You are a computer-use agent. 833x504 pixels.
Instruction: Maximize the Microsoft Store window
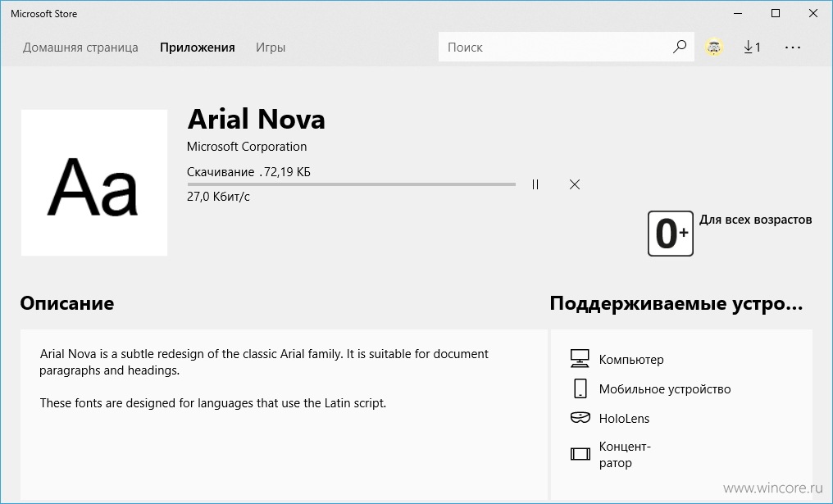(x=776, y=13)
